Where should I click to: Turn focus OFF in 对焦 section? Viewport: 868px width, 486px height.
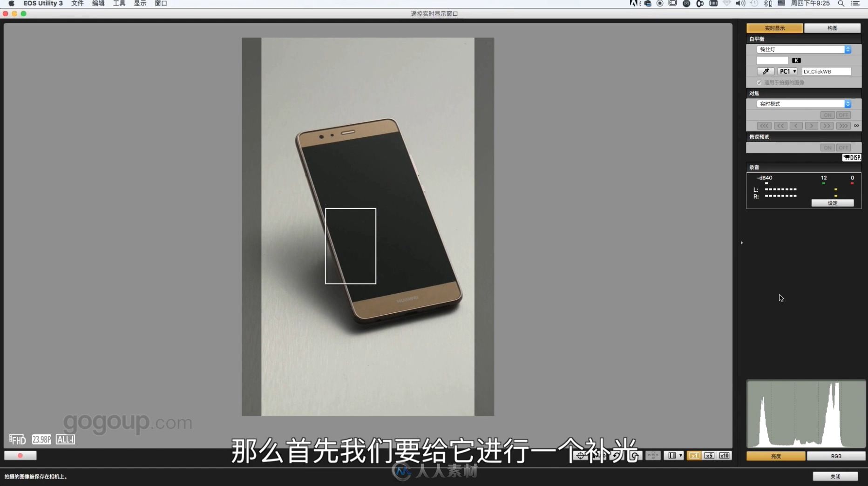[x=843, y=115]
